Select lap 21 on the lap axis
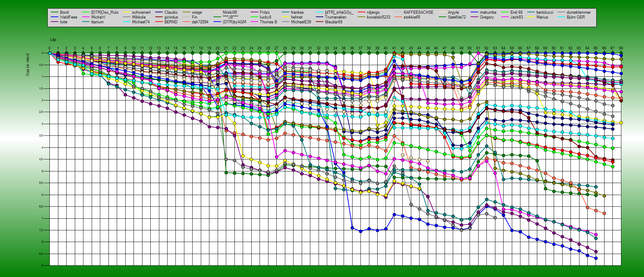 226,48
